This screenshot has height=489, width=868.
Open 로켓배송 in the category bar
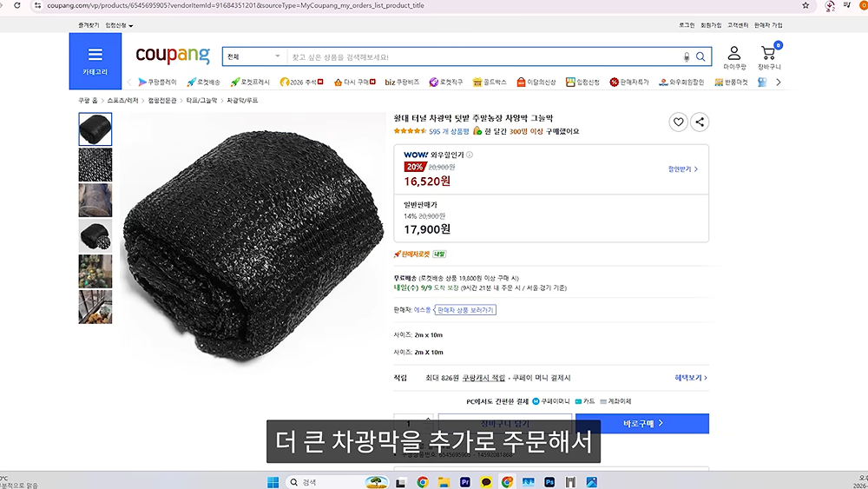tap(203, 82)
